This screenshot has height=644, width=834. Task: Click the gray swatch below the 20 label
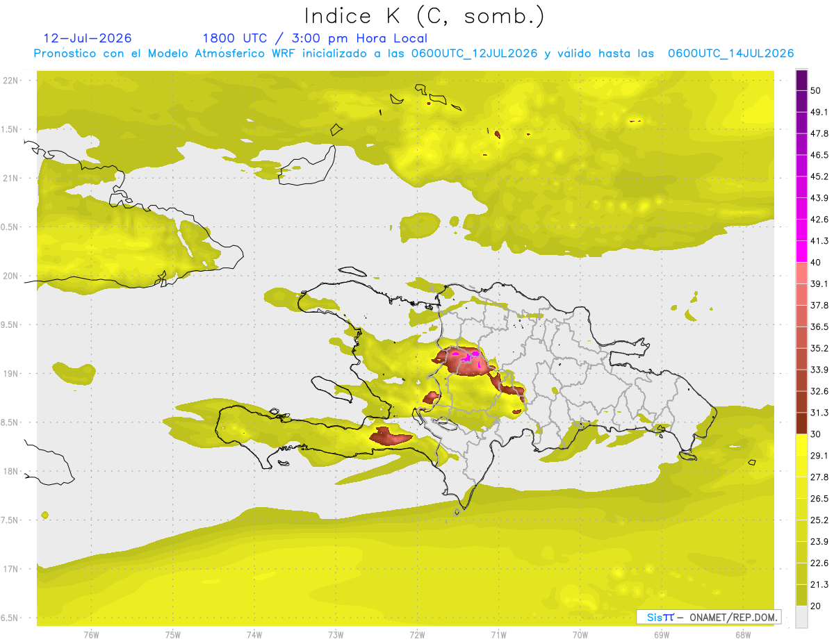click(x=802, y=617)
